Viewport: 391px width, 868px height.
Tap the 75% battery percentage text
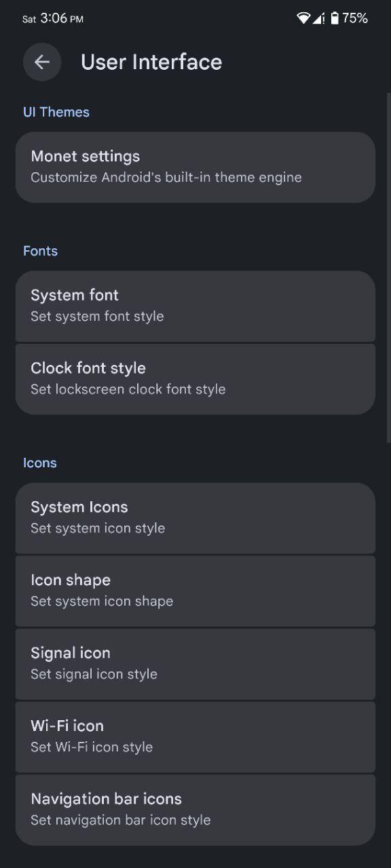click(355, 18)
